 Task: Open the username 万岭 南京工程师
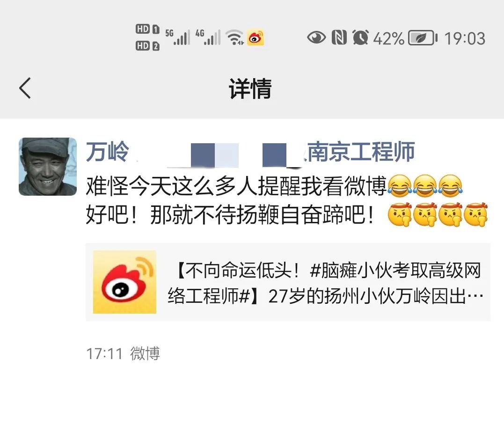[250, 152]
